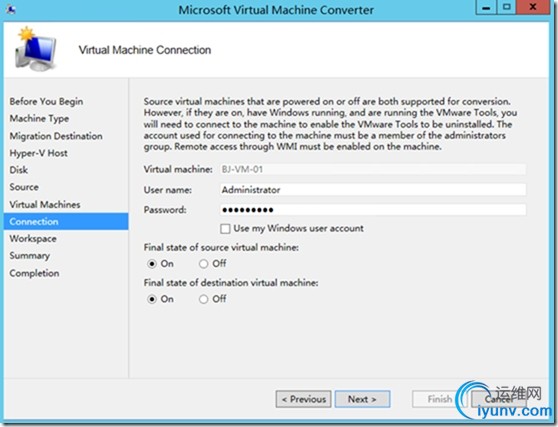The image size is (558, 427).
Task: Click the 'Final state of destination virtual machine:' label
Action: [231, 283]
